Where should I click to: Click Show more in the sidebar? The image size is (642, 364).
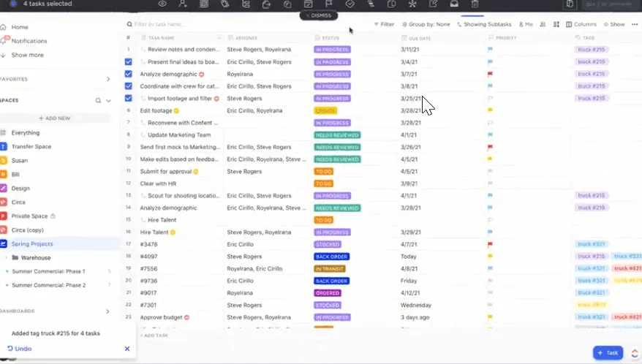coord(27,55)
